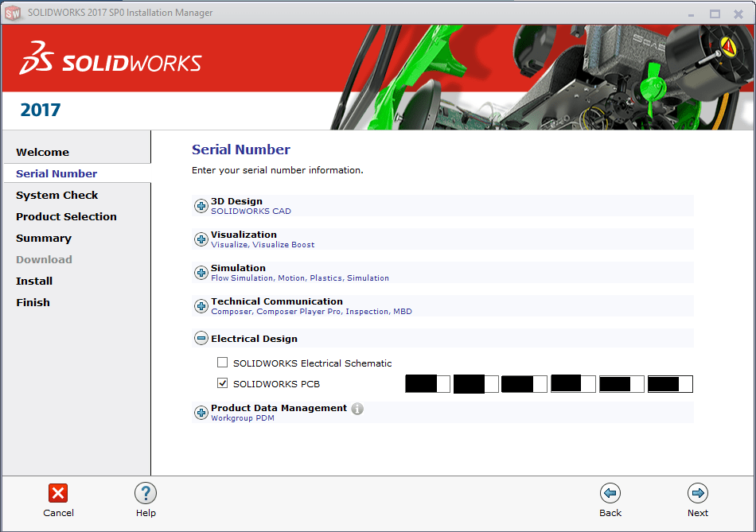Click the red Cancel X icon
This screenshot has width=756, height=532.
click(58, 493)
